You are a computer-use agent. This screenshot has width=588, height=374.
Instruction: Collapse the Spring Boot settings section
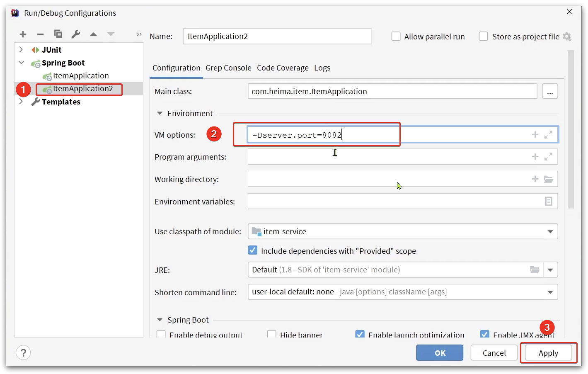(160, 320)
